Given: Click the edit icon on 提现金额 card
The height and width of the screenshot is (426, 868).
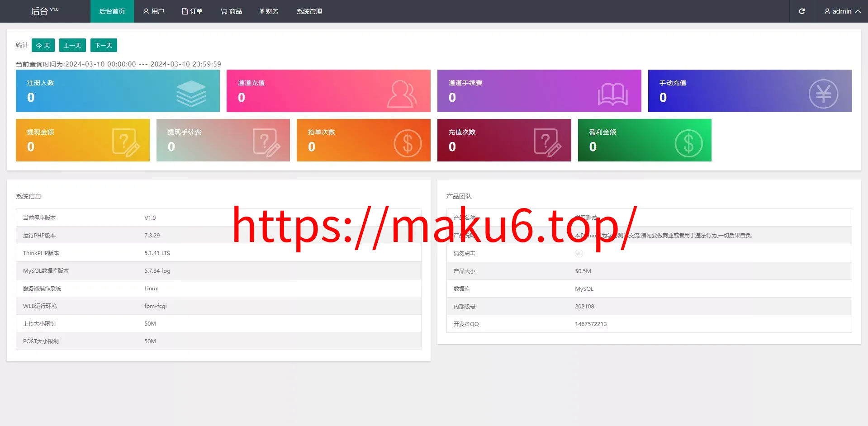Looking at the screenshot, I should click(126, 142).
